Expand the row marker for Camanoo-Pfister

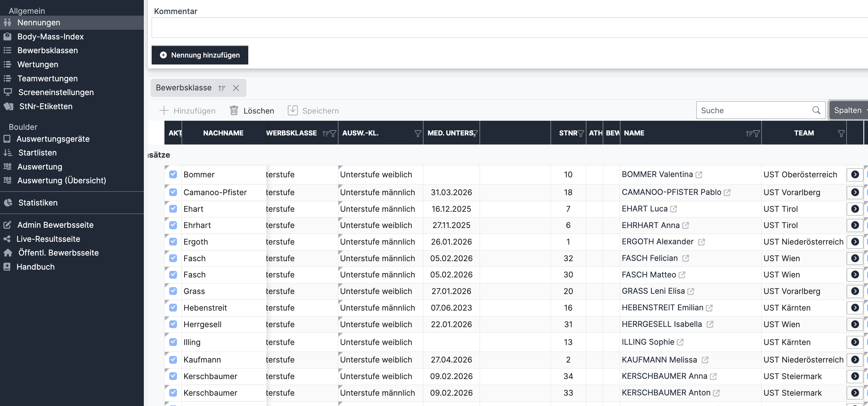tap(166, 186)
